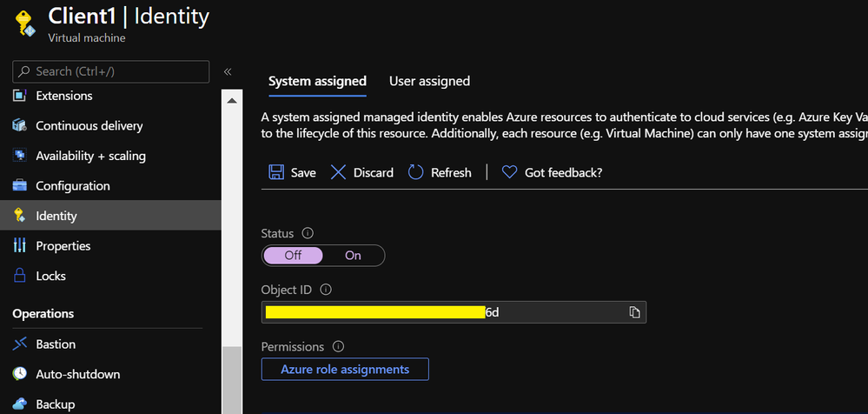Click the Configuration toolbox icon
Screen dimensions: 868x414
(x=19, y=185)
